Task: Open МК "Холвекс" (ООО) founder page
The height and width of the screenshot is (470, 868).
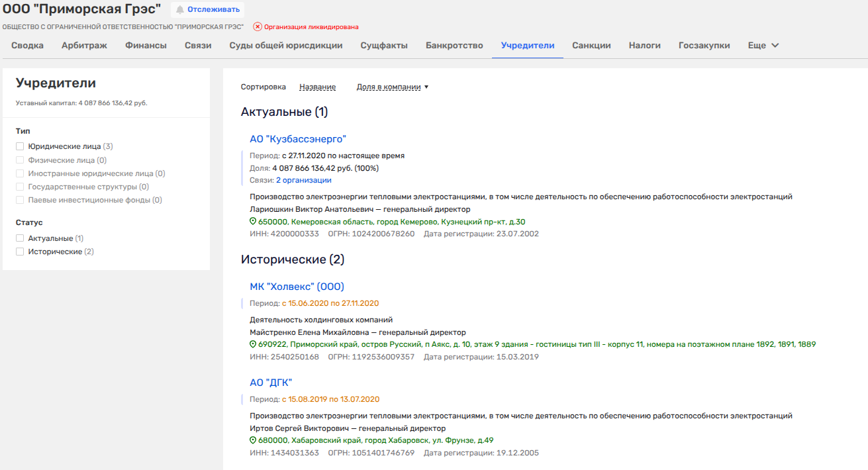Action: tap(297, 287)
